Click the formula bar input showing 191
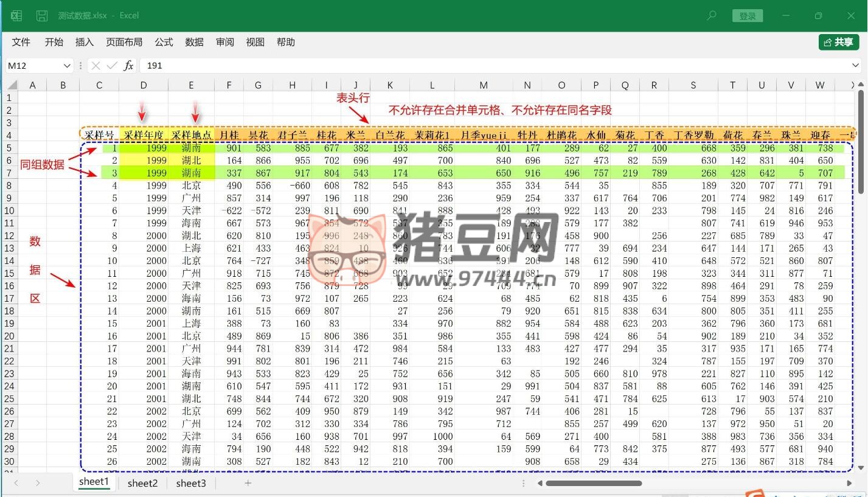Screen dimensions: 868x497 [487, 66]
